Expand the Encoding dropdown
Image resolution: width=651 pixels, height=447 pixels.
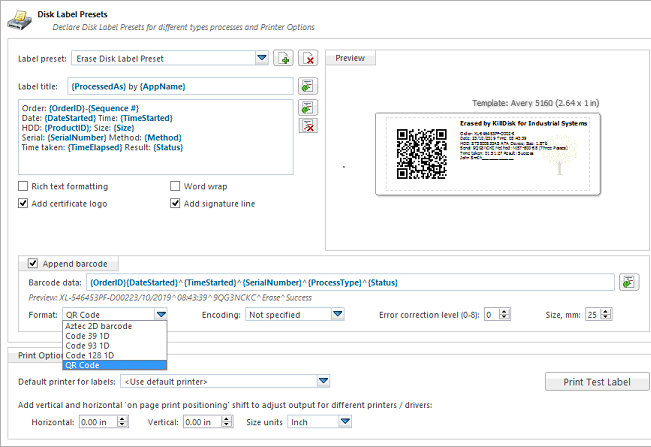click(x=337, y=314)
